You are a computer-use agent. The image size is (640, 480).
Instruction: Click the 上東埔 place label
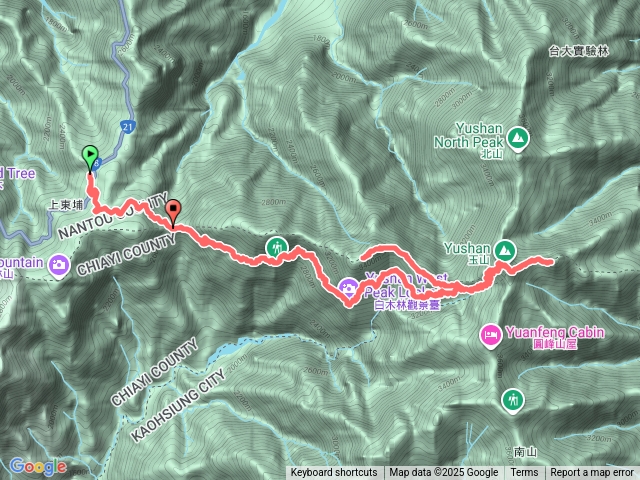[66, 205]
